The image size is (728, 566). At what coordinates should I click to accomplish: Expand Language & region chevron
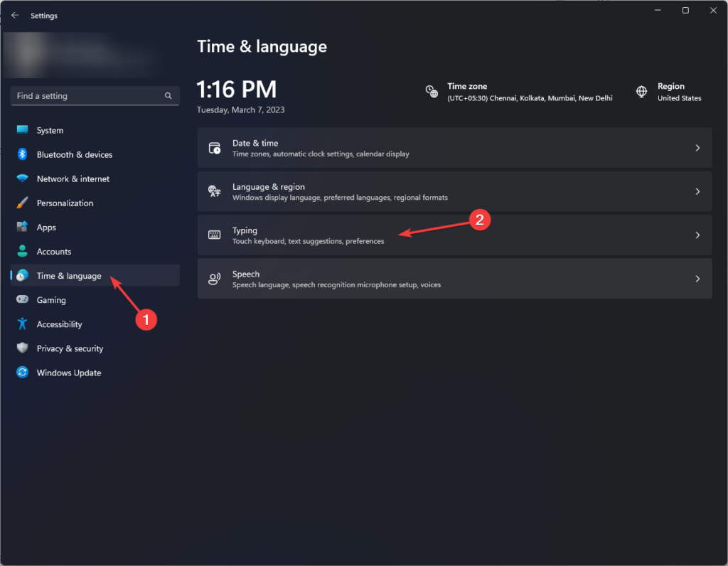[697, 191]
